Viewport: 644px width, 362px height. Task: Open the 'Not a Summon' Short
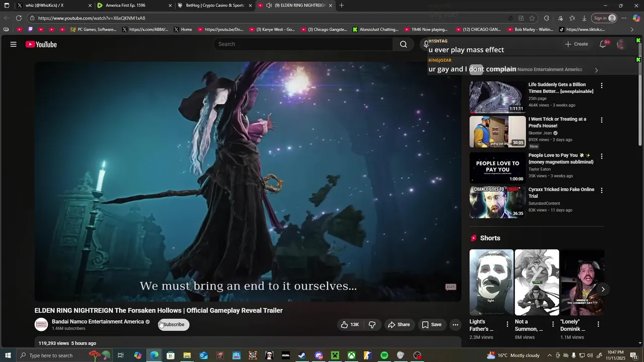(x=536, y=282)
